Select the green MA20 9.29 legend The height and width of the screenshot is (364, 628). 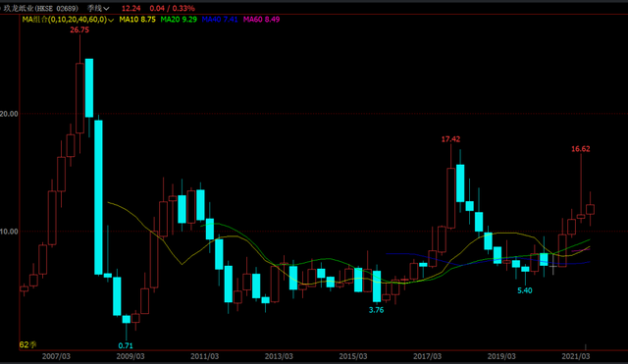coord(179,20)
